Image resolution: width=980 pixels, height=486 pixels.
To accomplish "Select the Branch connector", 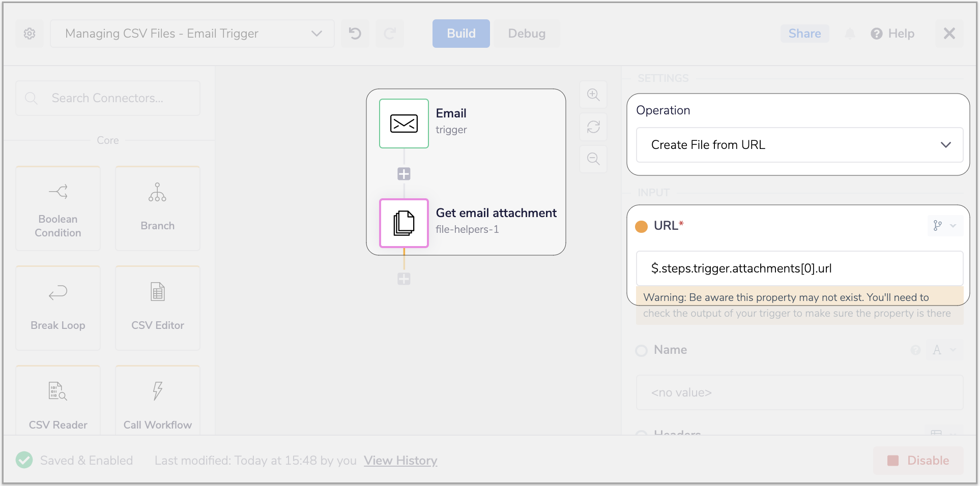I will [x=157, y=208].
